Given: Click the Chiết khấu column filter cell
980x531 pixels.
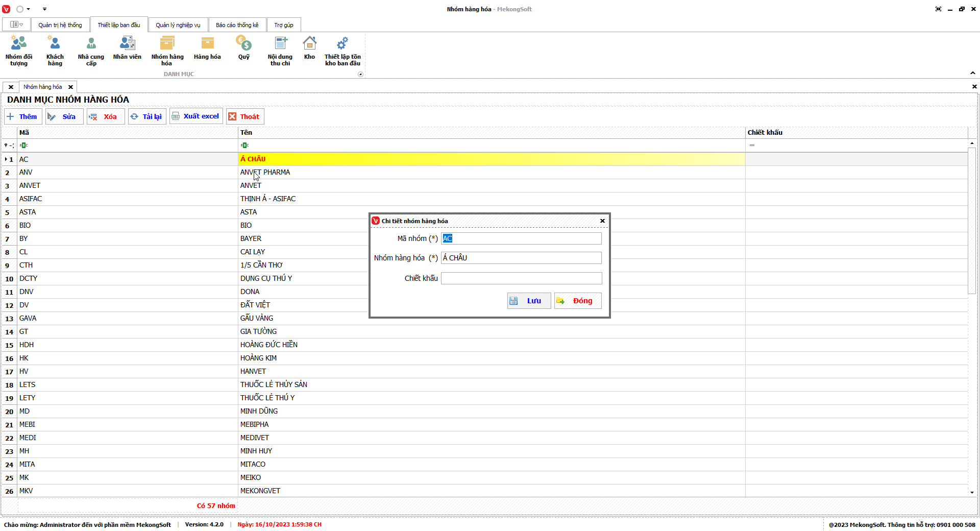Looking at the screenshot, I should [x=856, y=146].
